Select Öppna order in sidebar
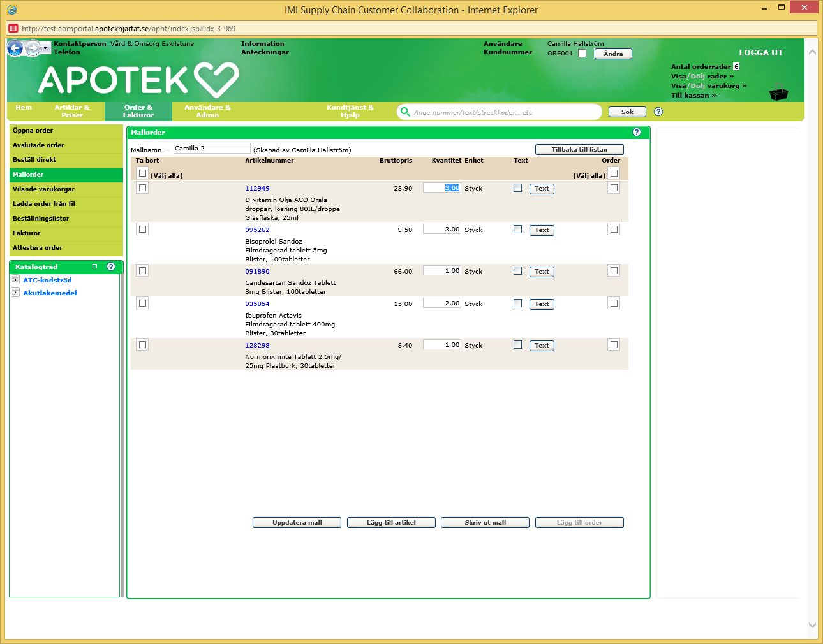The height and width of the screenshot is (644, 823). pyautogui.click(x=66, y=131)
